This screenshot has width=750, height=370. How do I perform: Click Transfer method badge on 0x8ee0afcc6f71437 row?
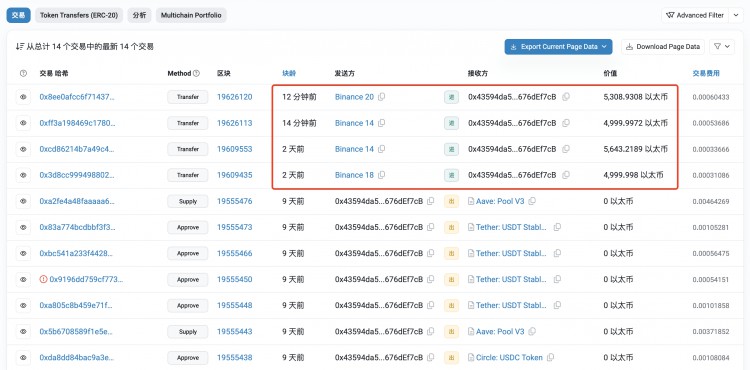[x=188, y=97]
